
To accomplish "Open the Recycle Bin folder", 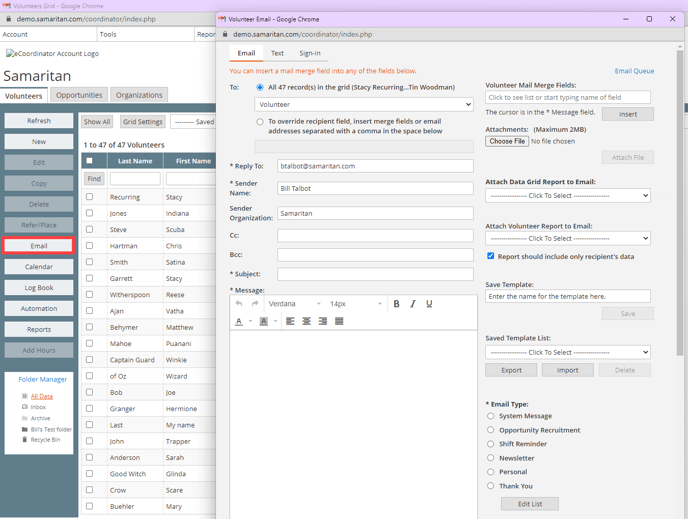I will 45,440.
